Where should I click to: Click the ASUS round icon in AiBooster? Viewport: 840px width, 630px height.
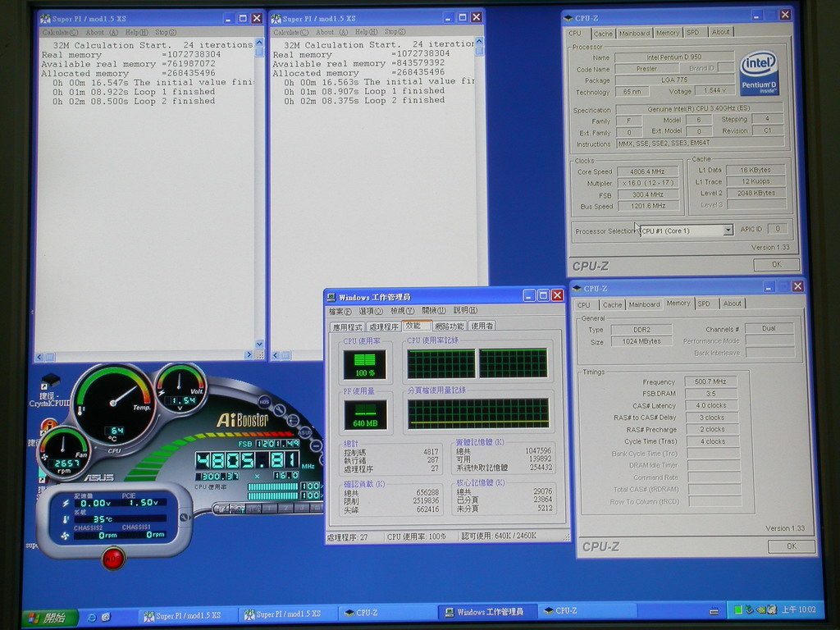tap(304, 431)
